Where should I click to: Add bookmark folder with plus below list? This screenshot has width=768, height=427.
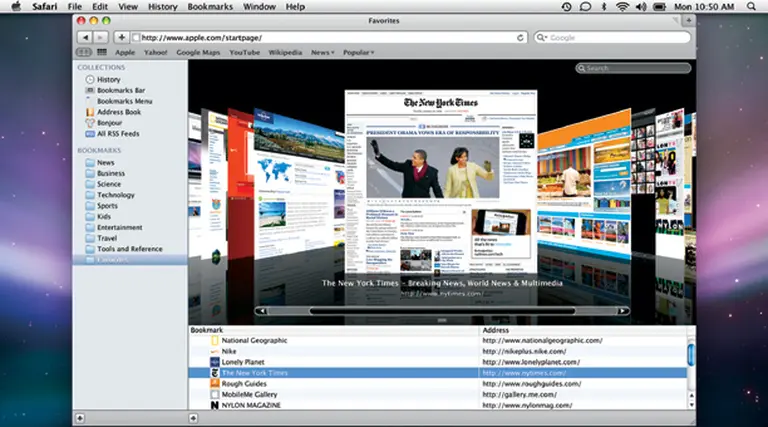[x=193, y=418]
